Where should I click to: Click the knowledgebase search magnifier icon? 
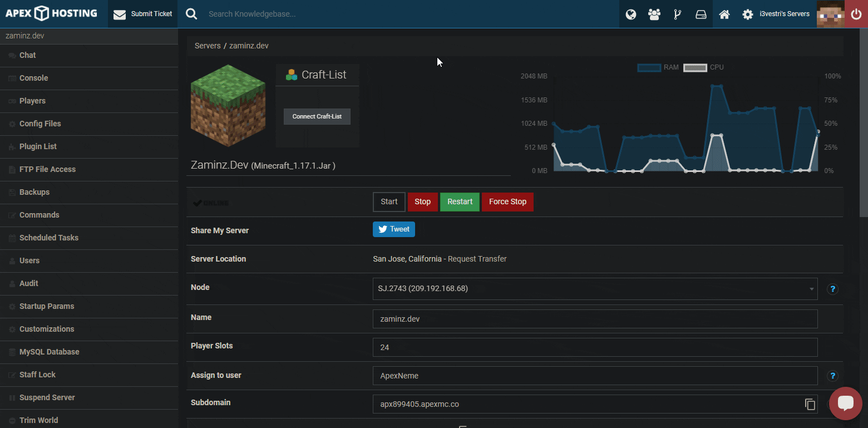[x=191, y=14]
